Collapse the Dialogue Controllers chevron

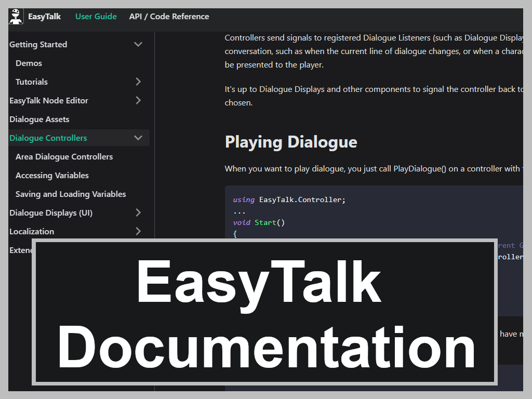pos(138,138)
